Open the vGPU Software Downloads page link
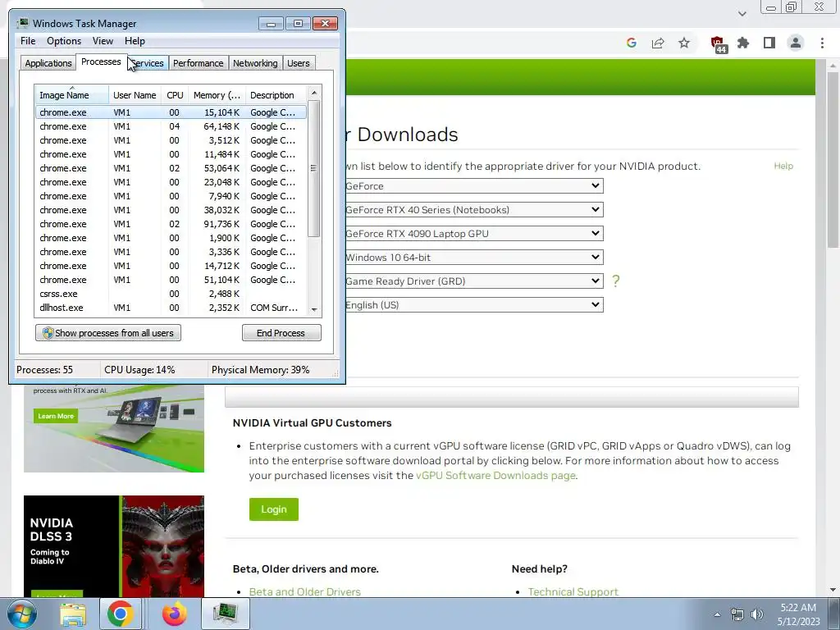Screen dimensions: 840x630 [495, 475]
